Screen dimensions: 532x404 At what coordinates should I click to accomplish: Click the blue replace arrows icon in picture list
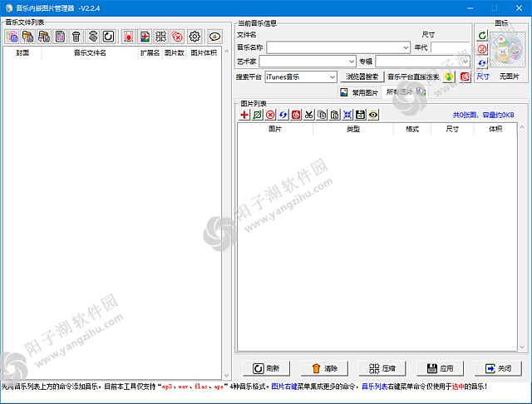pos(283,115)
